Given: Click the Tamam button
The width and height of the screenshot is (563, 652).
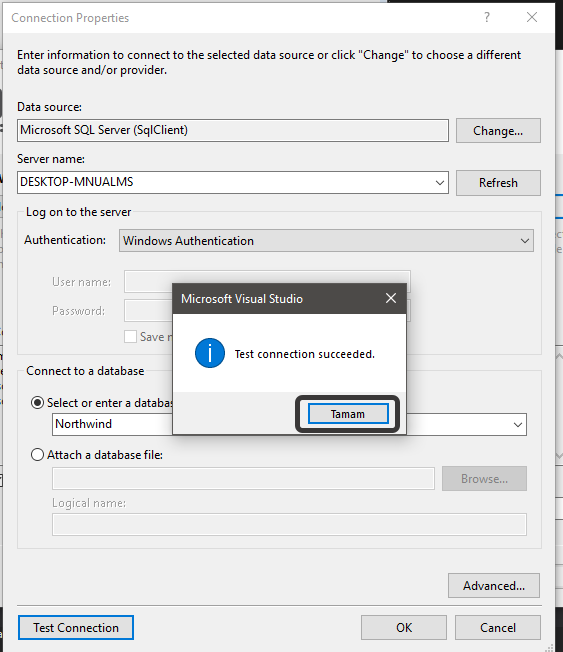Looking at the screenshot, I should (348, 414).
